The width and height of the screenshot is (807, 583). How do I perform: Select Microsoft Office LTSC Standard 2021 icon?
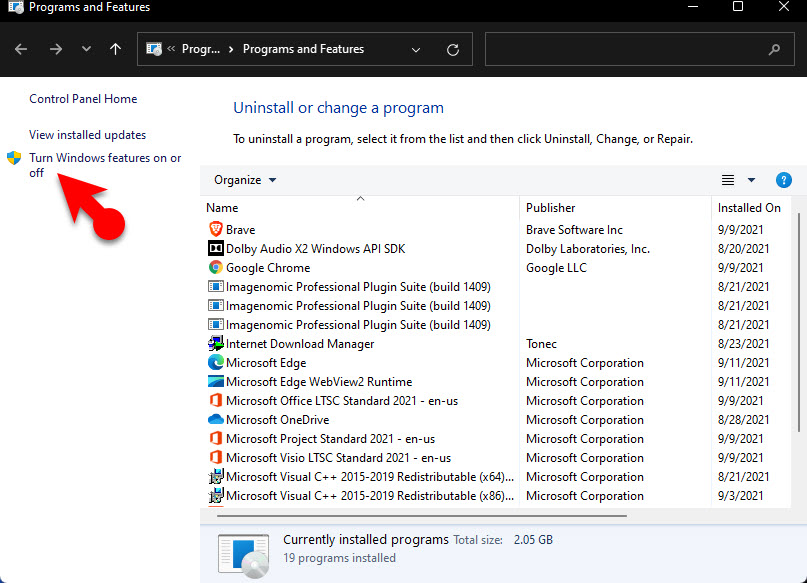(216, 400)
